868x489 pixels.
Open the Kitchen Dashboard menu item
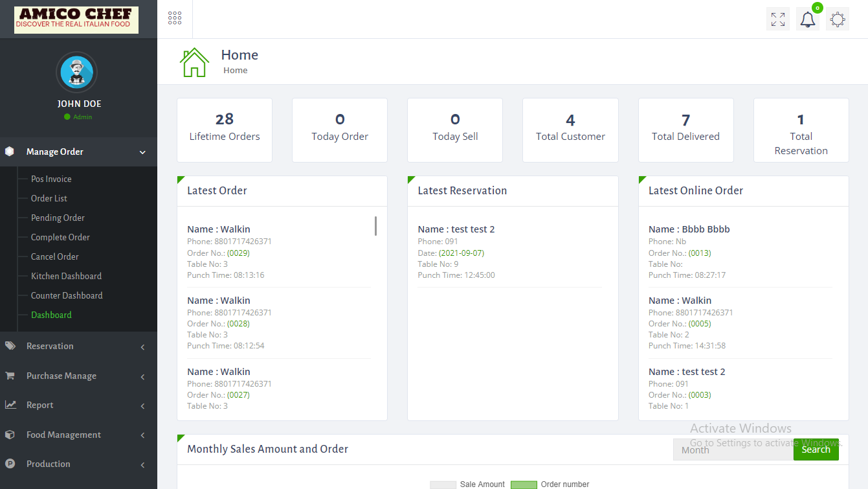67,276
